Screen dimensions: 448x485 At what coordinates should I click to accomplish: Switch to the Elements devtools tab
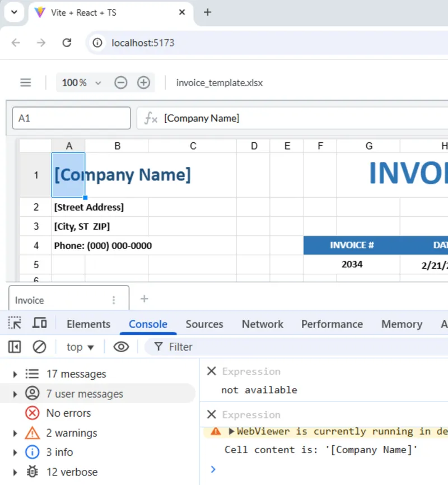point(88,324)
